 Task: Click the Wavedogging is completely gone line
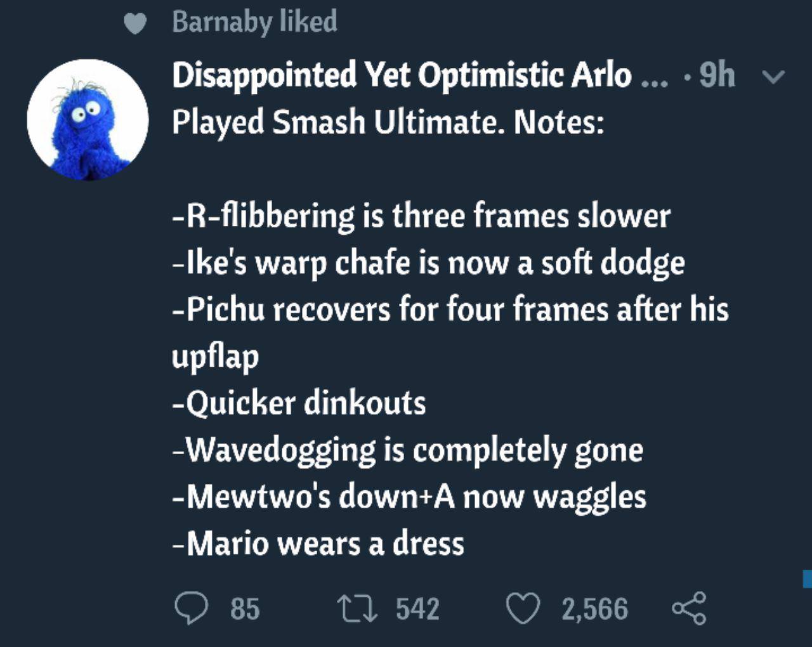point(408,451)
